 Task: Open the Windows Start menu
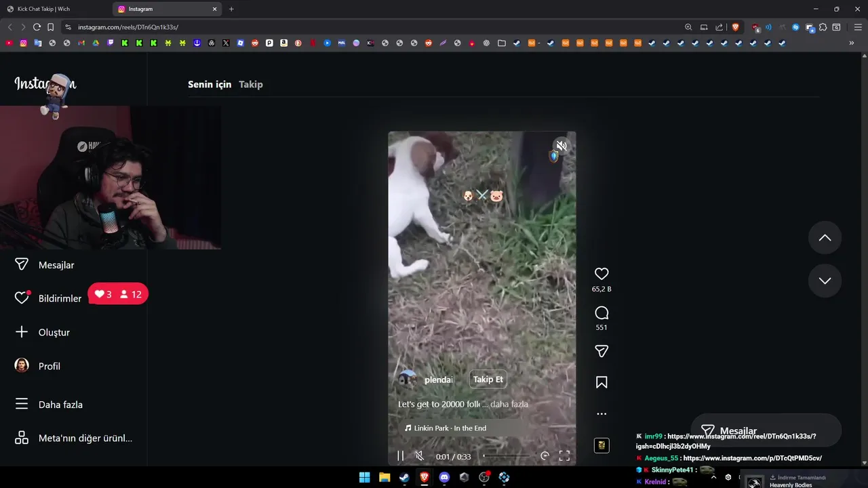click(364, 477)
